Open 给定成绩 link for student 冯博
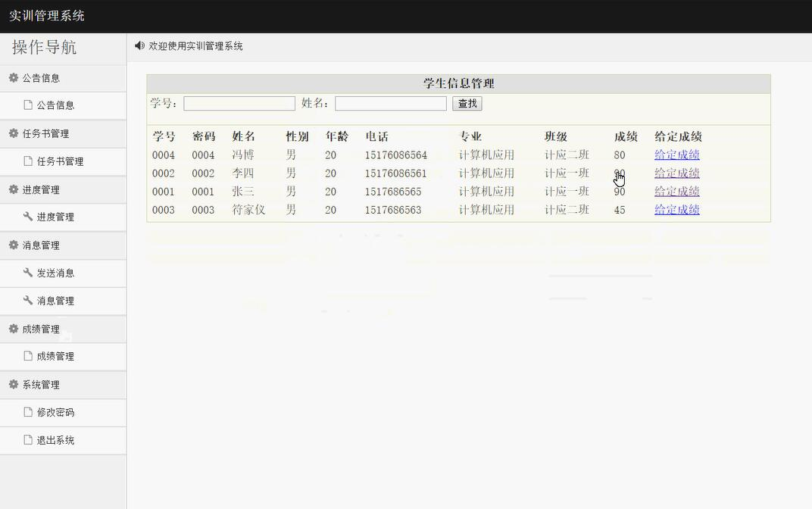The image size is (812, 509). [676, 155]
